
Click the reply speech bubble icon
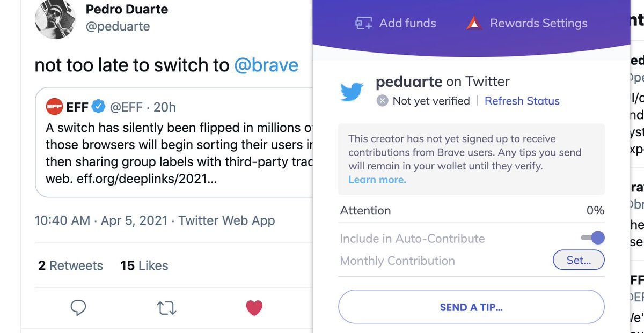[78, 308]
